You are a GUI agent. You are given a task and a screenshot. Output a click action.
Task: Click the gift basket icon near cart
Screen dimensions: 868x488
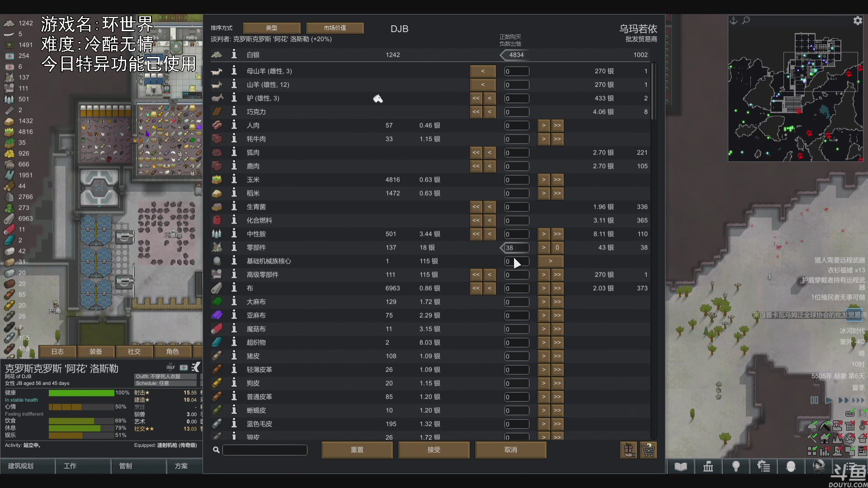pyautogui.click(x=628, y=450)
